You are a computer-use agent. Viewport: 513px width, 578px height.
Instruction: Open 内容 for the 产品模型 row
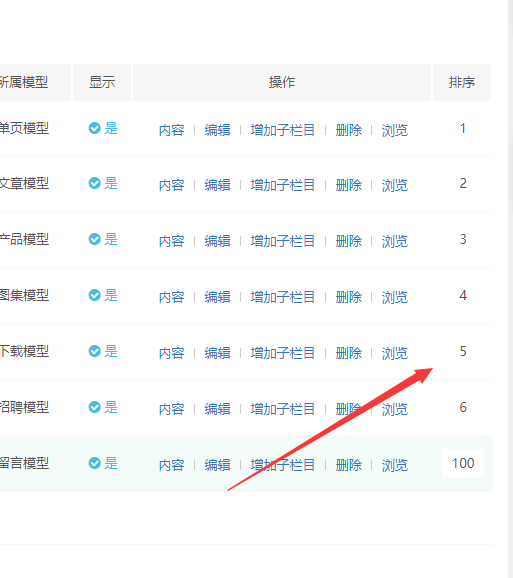[171, 241]
